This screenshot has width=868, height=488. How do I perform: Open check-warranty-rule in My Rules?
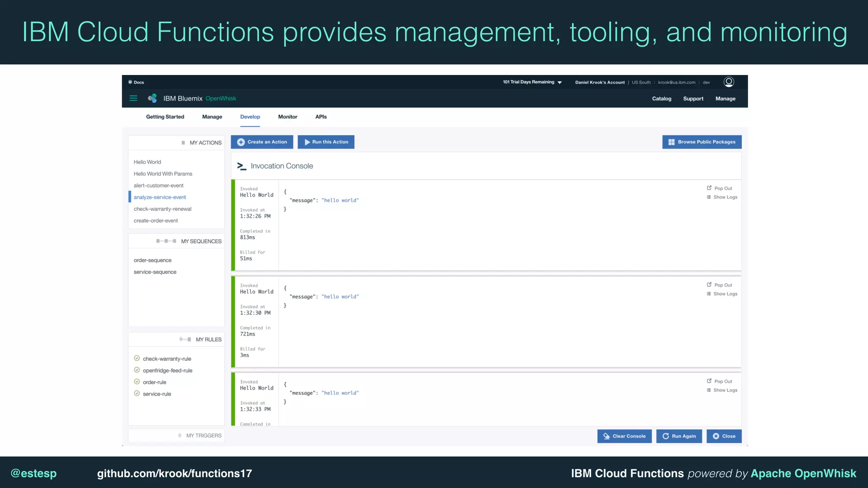pyautogui.click(x=167, y=359)
